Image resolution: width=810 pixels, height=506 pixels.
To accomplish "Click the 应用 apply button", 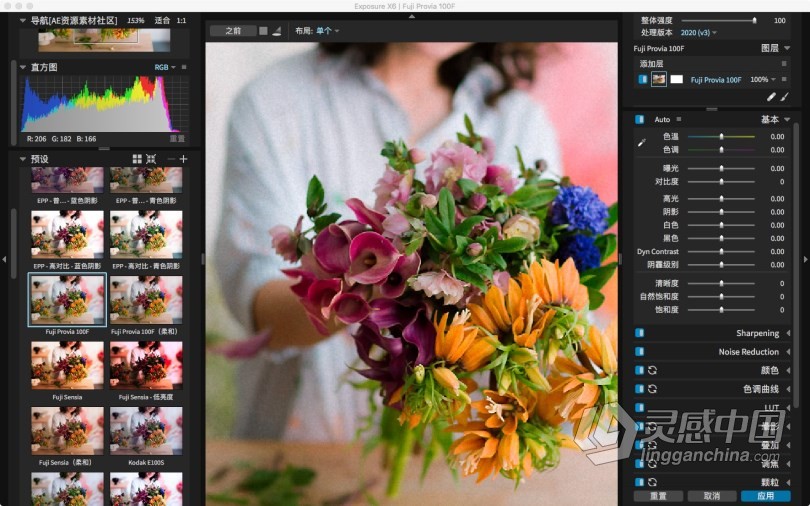I will click(766, 496).
